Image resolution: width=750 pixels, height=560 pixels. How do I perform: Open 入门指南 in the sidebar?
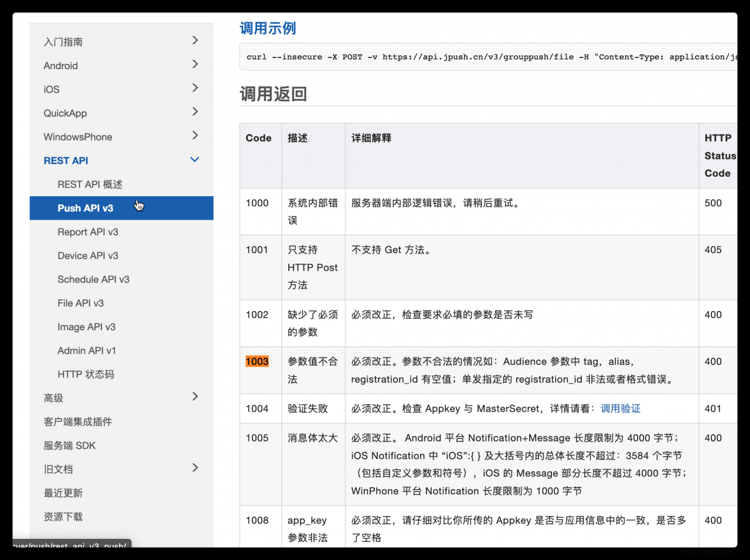click(x=63, y=42)
